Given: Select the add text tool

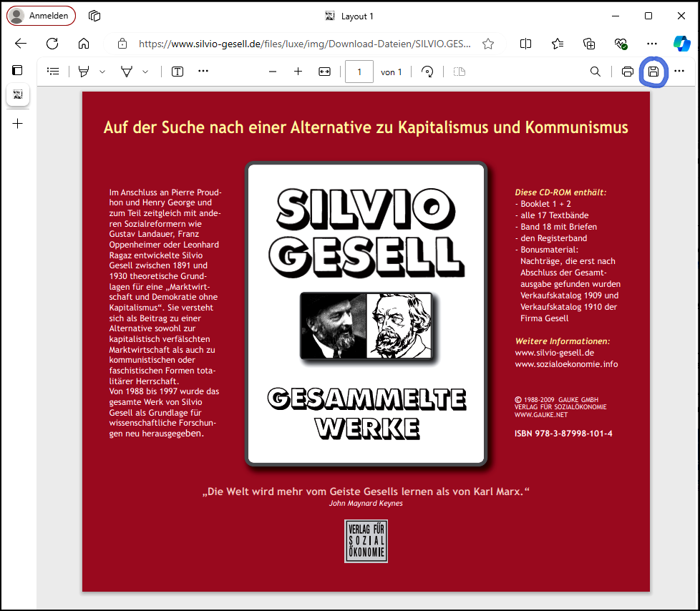Looking at the screenshot, I should click(x=178, y=72).
